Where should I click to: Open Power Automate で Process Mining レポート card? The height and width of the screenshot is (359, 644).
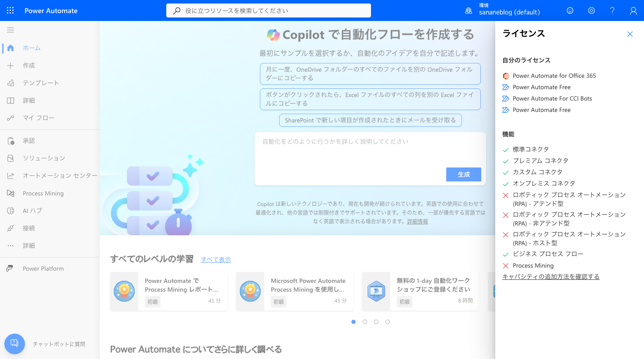tap(169, 291)
